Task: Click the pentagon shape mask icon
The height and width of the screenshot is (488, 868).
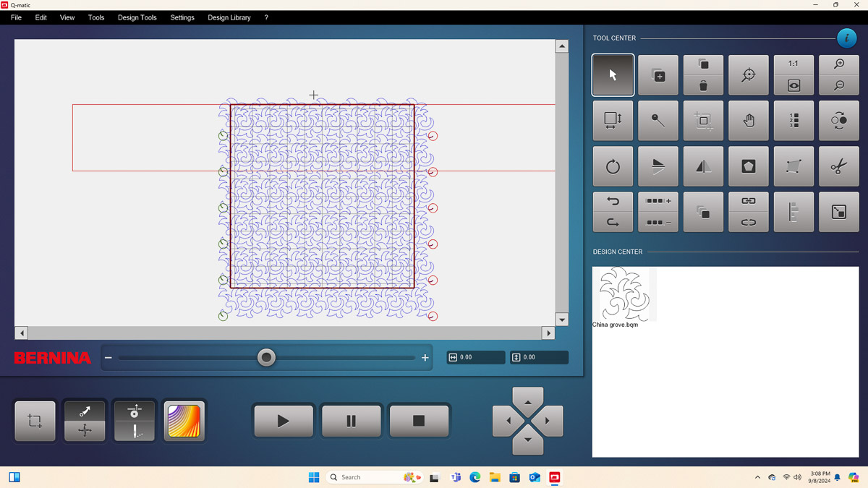Action: click(749, 166)
